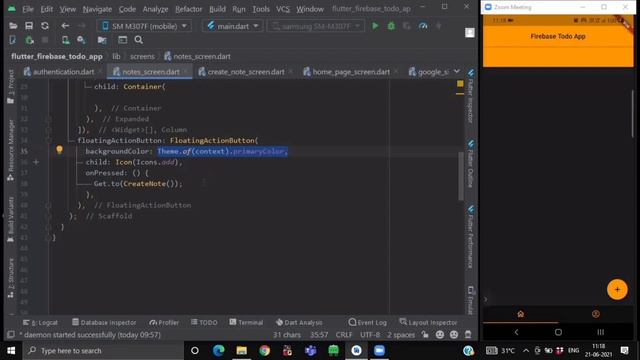Open the Flutter Outline side panel

coord(471,164)
